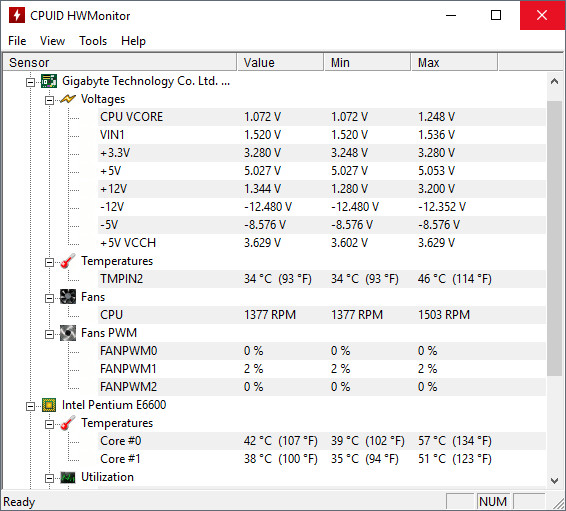Image resolution: width=566 pixels, height=511 pixels.
Task: Select the FANPWM0 row
Action: tap(322, 351)
